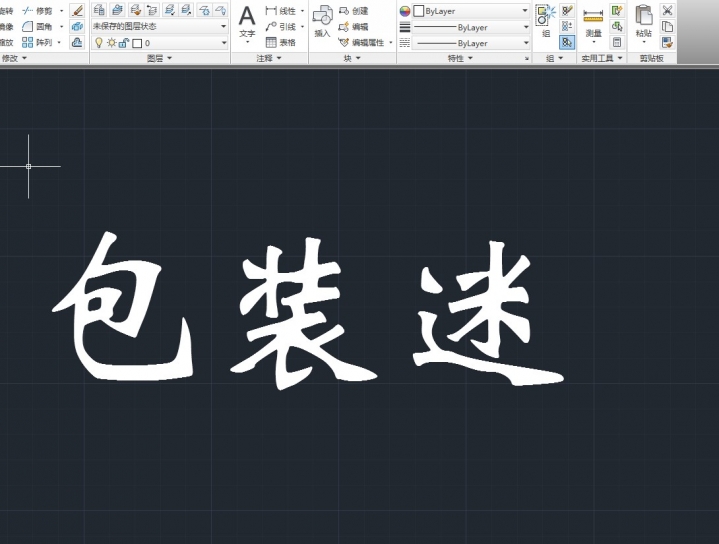719x544 pixels.
Task: Toggle the layer lock padlock icon
Action: point(124,43)
